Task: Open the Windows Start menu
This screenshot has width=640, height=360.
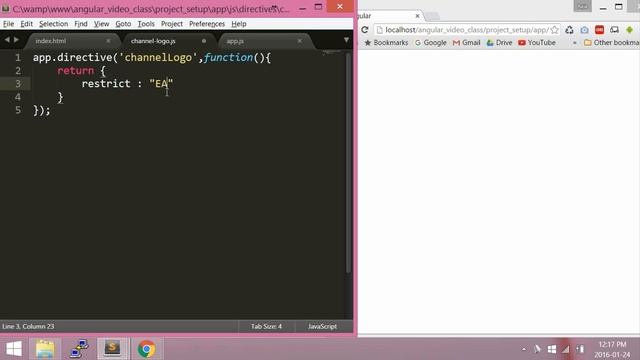Action: click(x=14, y=349)
